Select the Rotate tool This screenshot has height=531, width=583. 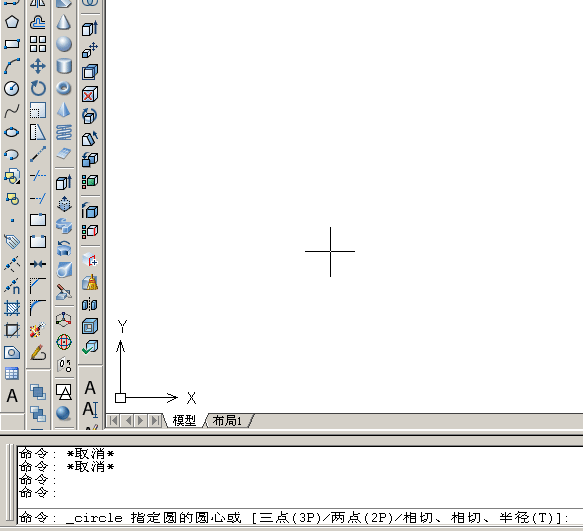(38, 88)
